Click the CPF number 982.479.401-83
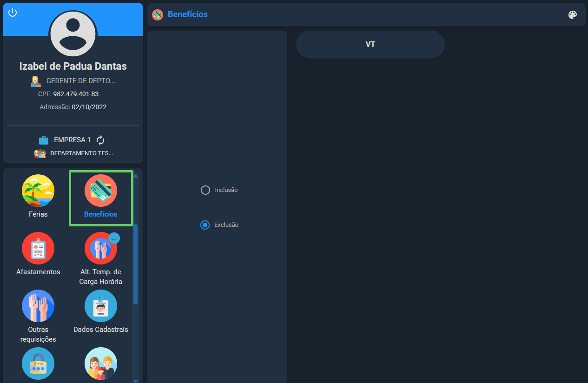The width and height of the screenshot is (588, 383). [76, 94]
